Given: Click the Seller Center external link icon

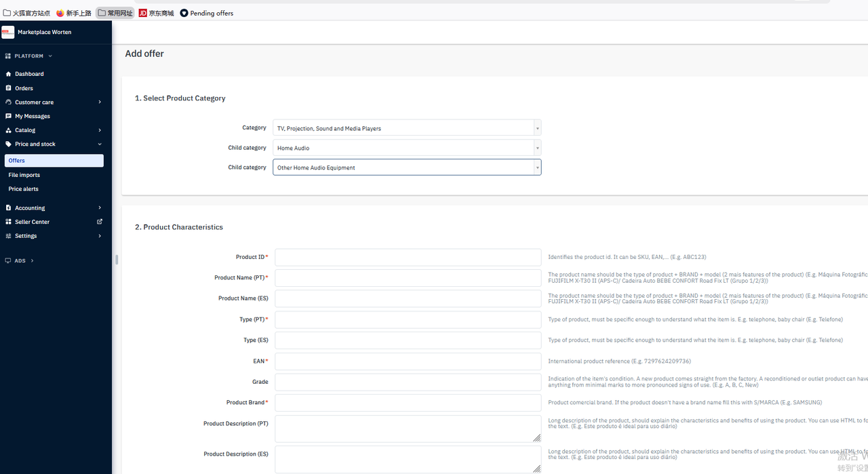Looking at the screenshot, I should (100, 222).
